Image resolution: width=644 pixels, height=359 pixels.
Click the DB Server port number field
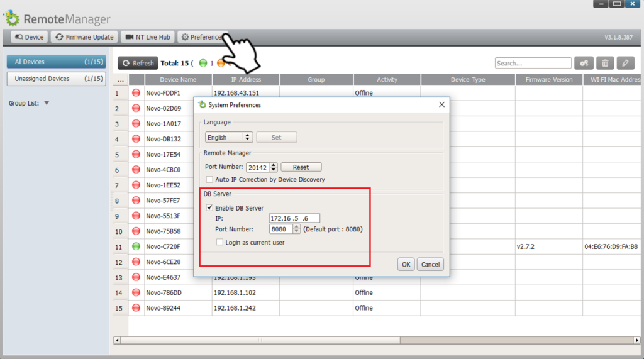(280, 229)
